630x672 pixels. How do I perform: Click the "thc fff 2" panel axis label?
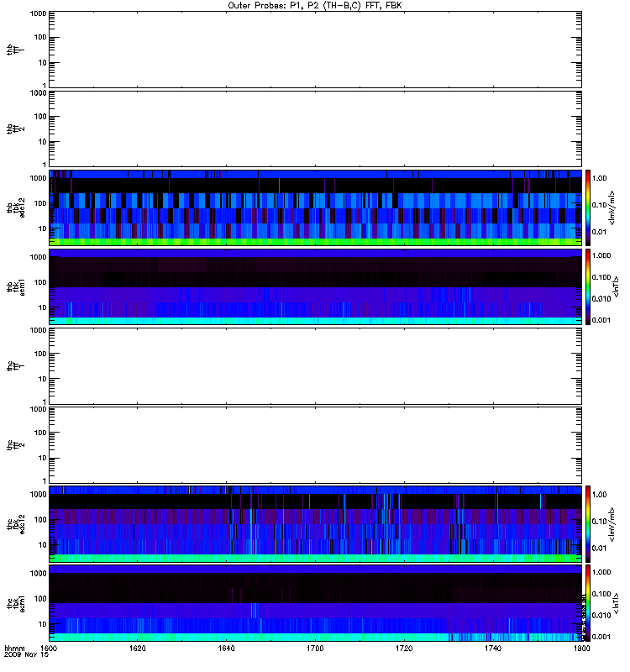click(15, 445)
